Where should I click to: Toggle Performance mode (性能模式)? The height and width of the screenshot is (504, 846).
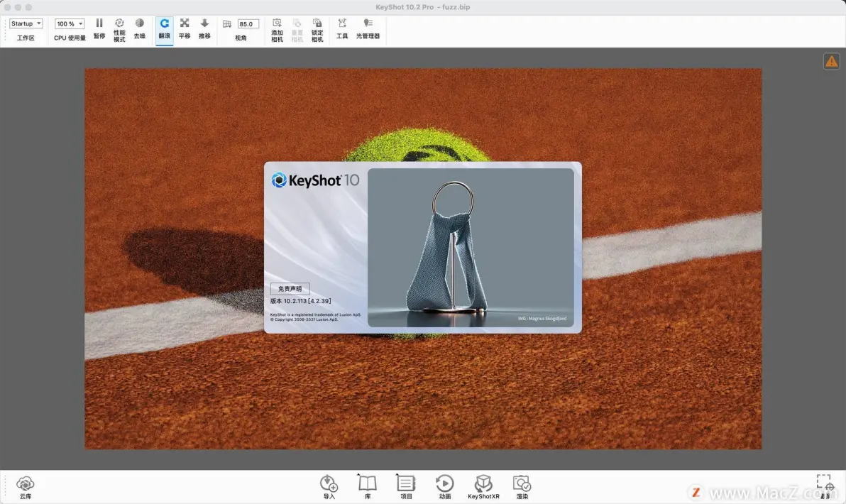[x=119, y=30]
